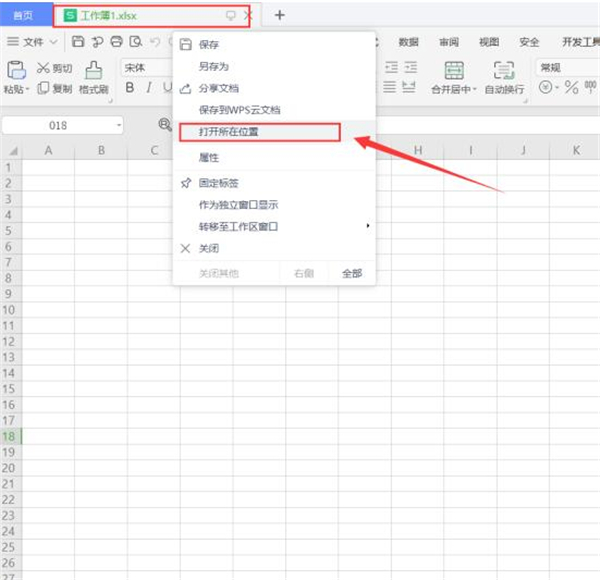The image size is (600, 580).
Task: Open the 视图 ribbon tab
Action: click(489, 41)
